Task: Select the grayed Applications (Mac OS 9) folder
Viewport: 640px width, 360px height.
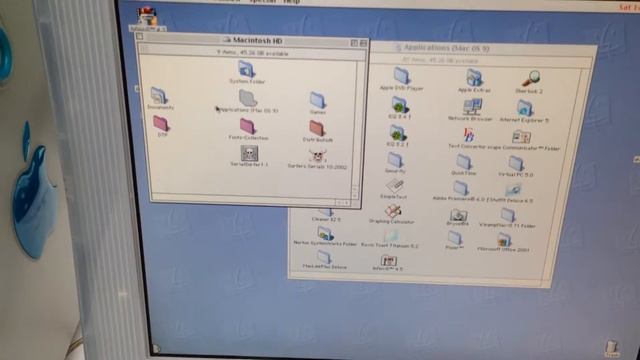Action: point(247,98)
